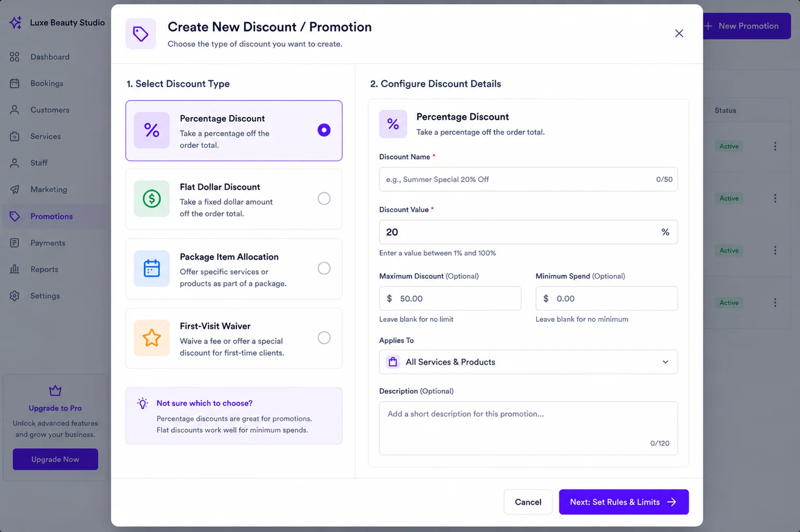Screen dimensions: 800x532
Task: Open Bookings in the sidebar
Action: point(47,83)
